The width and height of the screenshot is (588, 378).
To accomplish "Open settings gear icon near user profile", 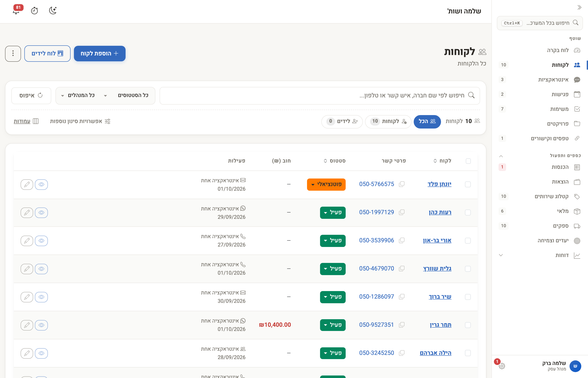I will (502, 366).
